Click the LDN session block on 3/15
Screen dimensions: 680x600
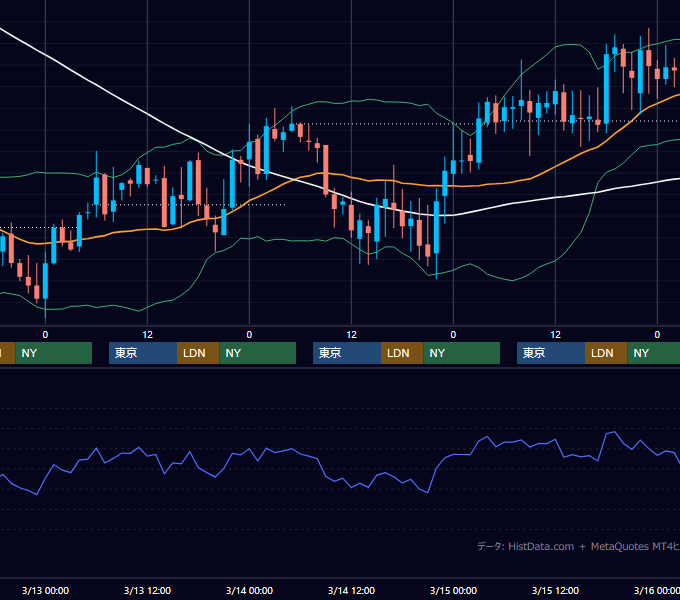606,353
